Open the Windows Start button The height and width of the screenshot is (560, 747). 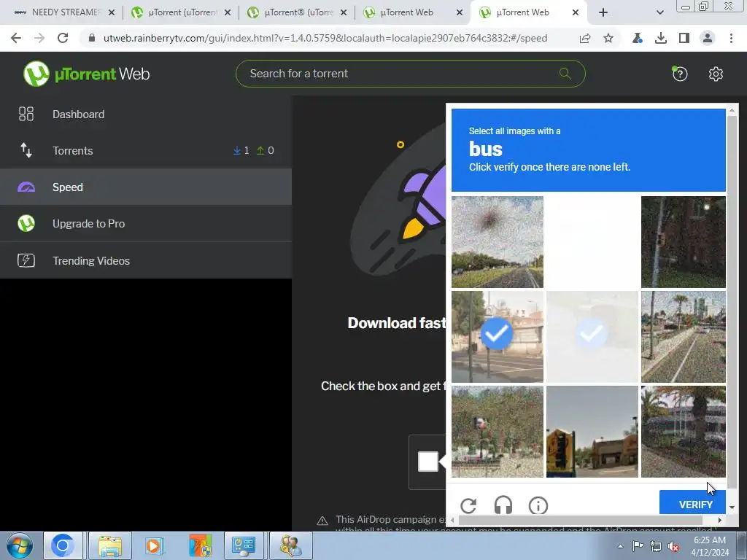pyautogui.click(x=20, y=545)
